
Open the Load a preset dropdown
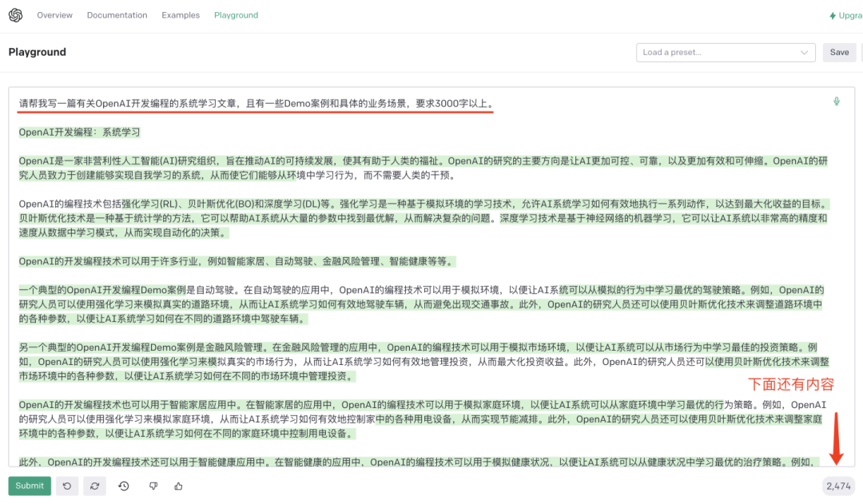click(x=726, y=52)
